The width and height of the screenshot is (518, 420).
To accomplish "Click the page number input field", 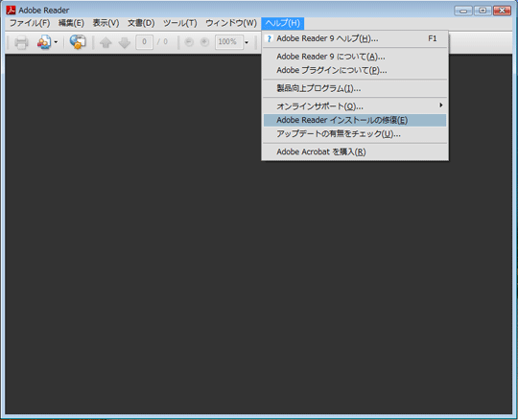I will click(x=144, y=42).
